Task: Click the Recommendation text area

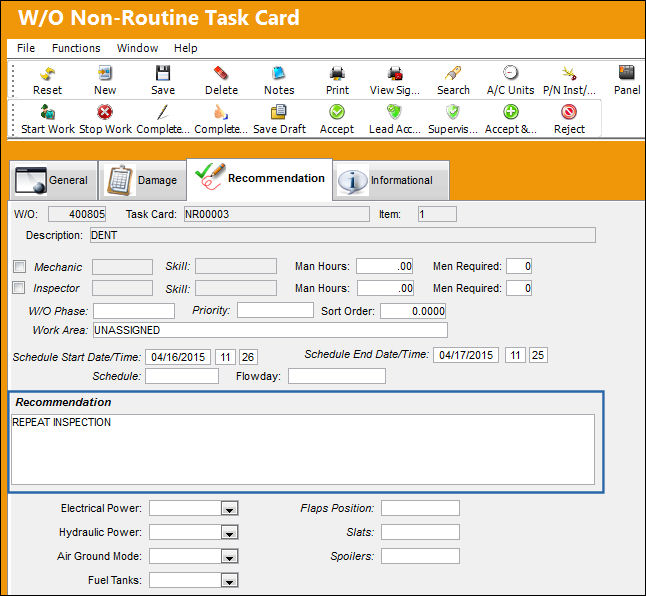Action: [x=303, y=449]
